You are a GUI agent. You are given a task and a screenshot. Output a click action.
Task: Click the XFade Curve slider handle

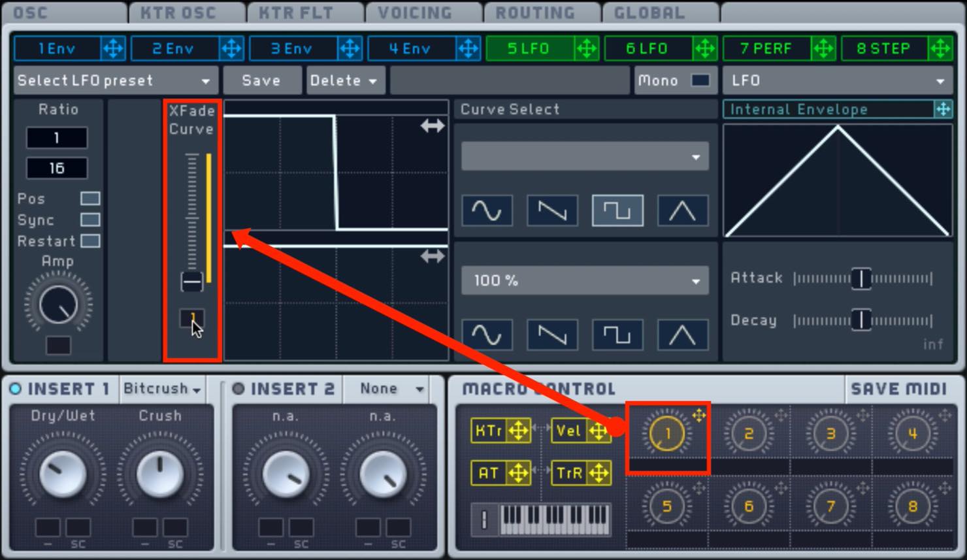[x=192, y=282]
